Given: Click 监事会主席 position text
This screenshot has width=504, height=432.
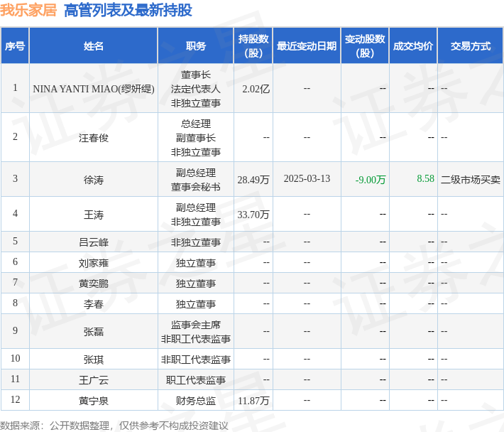Looking at the screenshot, I should point(196,325).
